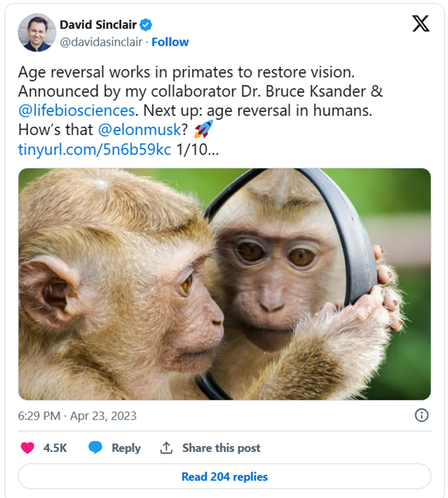
Task: Click the X logo icon
Action: 421,24
